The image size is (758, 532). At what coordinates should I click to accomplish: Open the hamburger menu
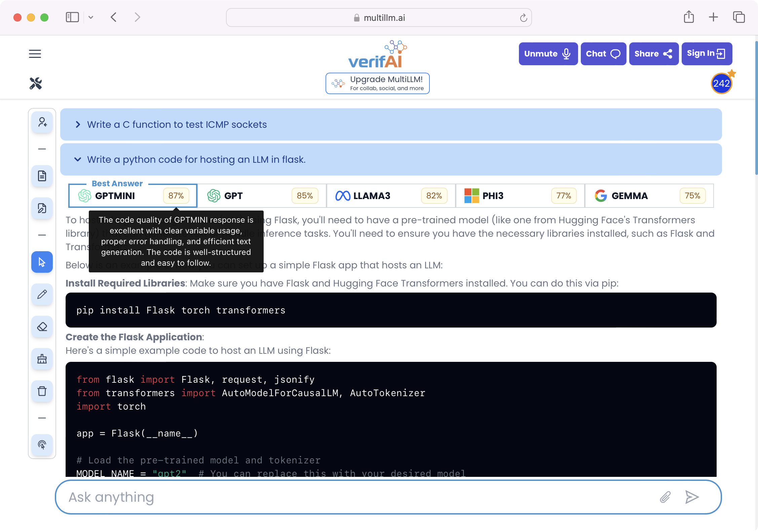pyautogui.click(x=35, y=53)
